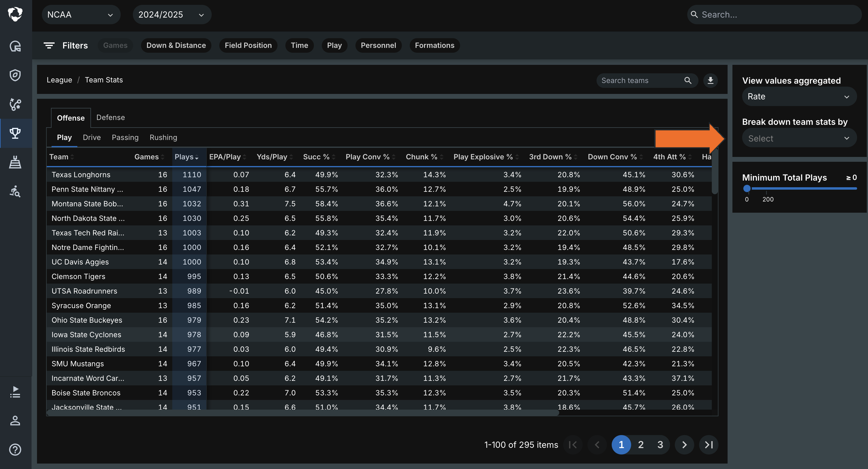Click the Filters lines icon
868x469 pixels.
tap(49, 45)
